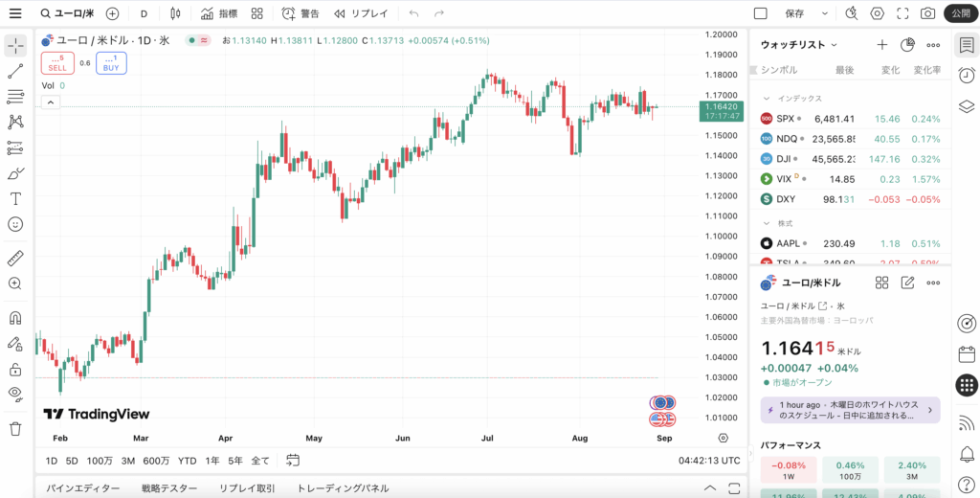Viewport: 980px width, 498px height.
Task: Open chart settings hexagon icon
Action: tap(877, 13)
